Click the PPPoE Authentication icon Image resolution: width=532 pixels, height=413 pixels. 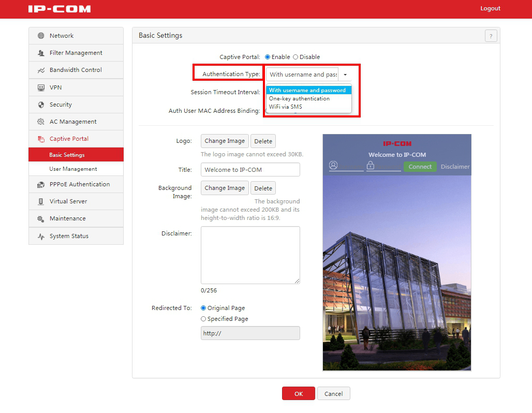pos(41,185)
